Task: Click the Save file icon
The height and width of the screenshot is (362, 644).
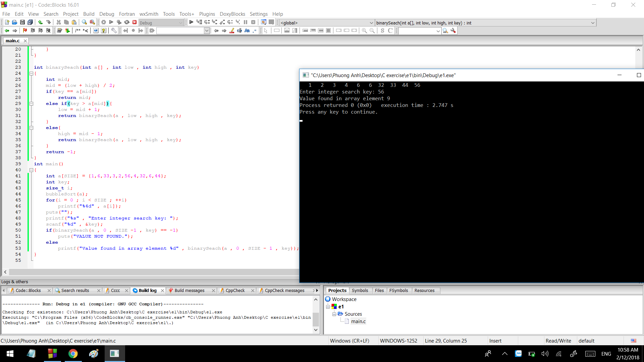Action: coord(22,22)
